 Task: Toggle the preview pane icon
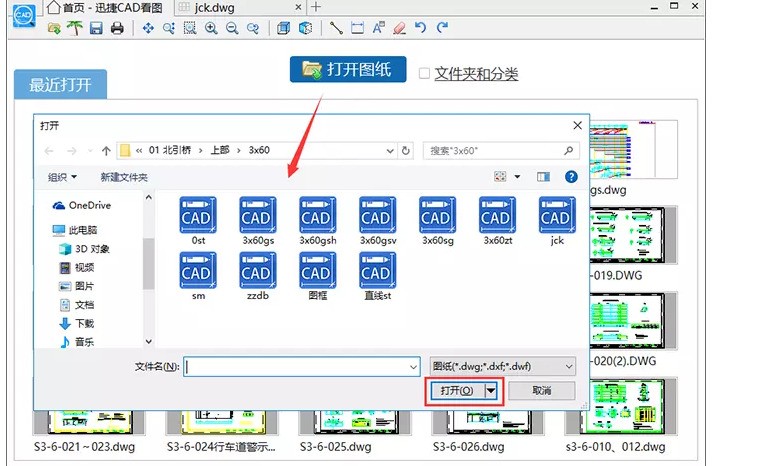(543, 177)
